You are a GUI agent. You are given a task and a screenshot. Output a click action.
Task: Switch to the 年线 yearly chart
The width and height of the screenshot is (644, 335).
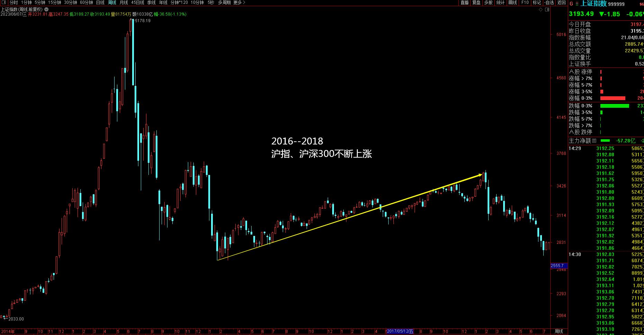click(x=163, y=2)
